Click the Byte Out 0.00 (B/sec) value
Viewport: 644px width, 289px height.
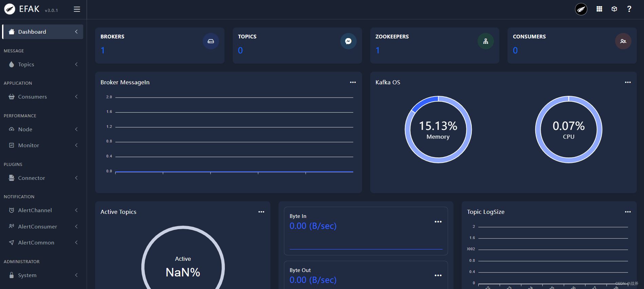(x=313, y=280)
